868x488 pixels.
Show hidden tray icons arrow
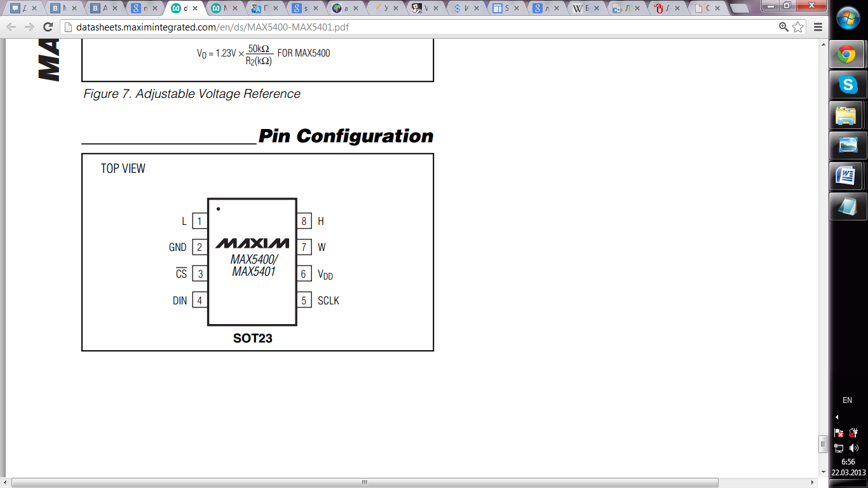tap(837, 417)
